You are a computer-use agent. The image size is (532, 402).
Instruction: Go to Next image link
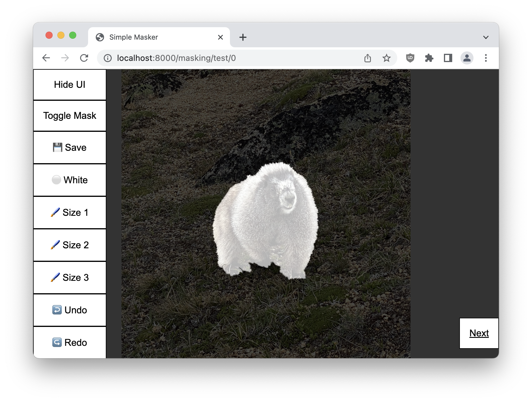click(479, 333)
